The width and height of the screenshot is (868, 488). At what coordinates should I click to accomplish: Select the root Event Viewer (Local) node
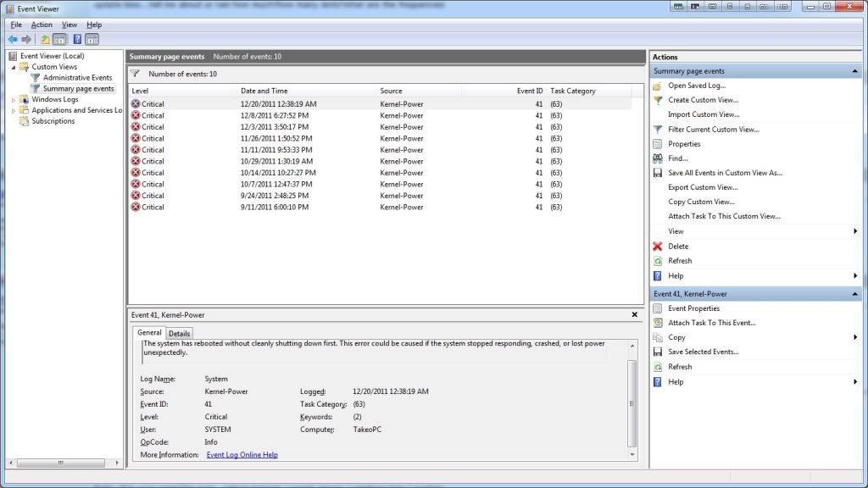52,56
